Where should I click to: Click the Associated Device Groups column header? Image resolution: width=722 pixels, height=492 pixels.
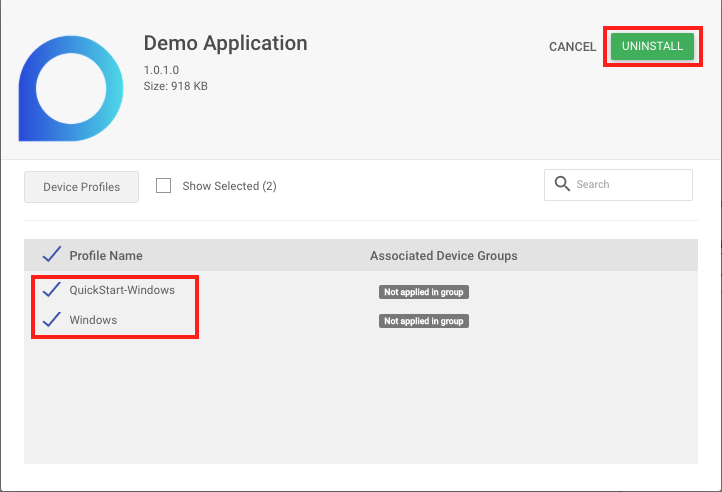pyautogui.click(x=443, y=256)
